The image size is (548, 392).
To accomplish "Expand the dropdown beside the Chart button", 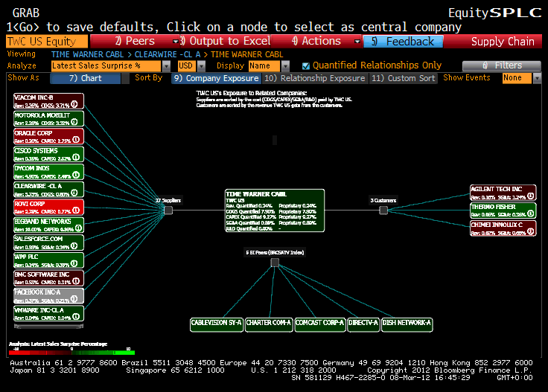I will click(x=125, y=79).
